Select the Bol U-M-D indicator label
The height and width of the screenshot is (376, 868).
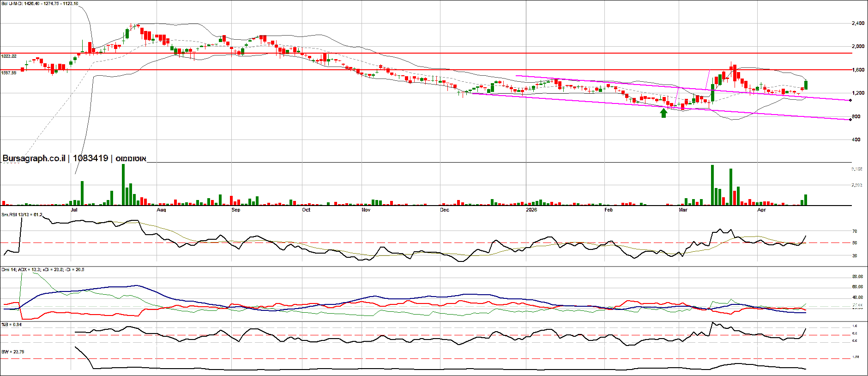(40, 4)
